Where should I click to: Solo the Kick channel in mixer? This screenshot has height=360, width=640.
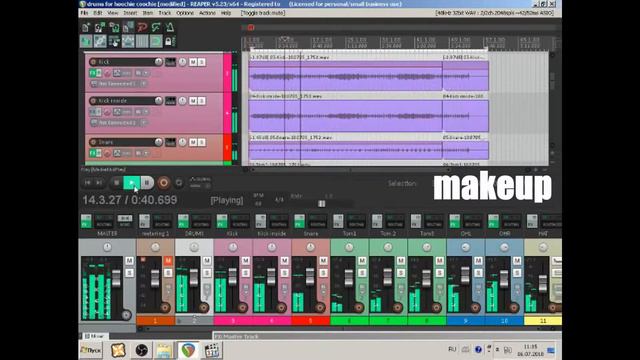point(246,273)
